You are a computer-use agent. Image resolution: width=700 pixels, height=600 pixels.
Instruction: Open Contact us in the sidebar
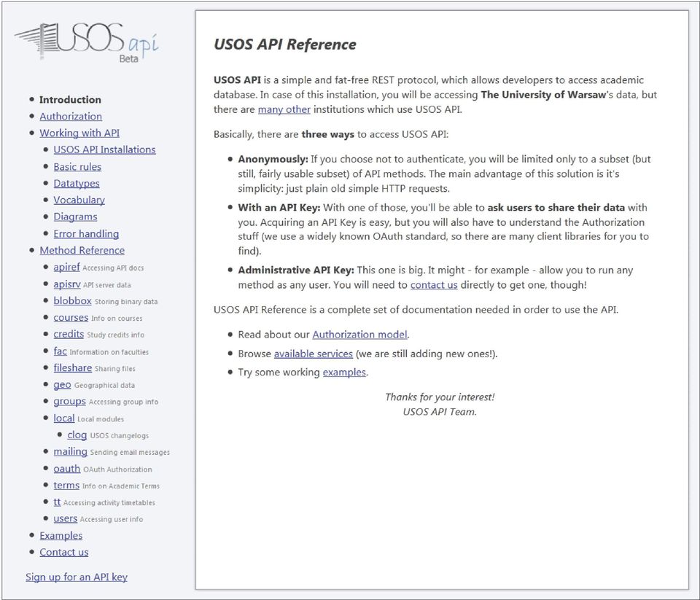[64, 552]
